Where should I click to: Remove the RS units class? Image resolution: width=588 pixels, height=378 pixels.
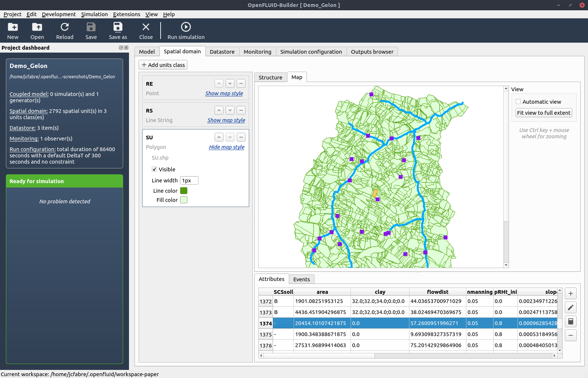click(x=241, y=110)
